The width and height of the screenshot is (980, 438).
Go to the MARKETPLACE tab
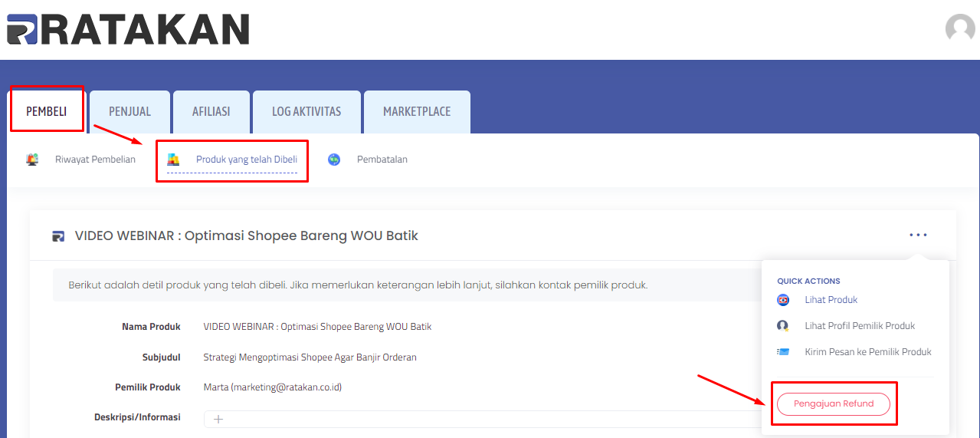coord(417,111)
